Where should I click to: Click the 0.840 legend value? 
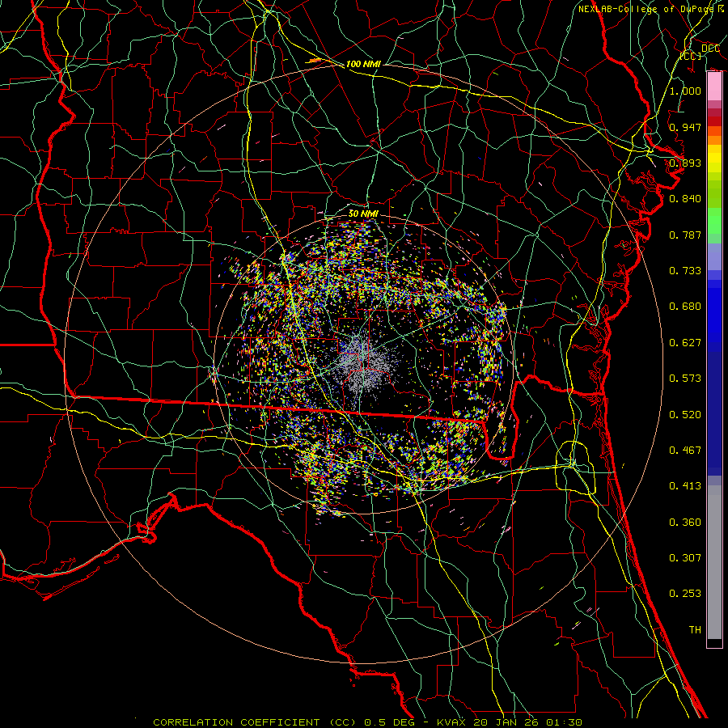(x=685, y=199)
